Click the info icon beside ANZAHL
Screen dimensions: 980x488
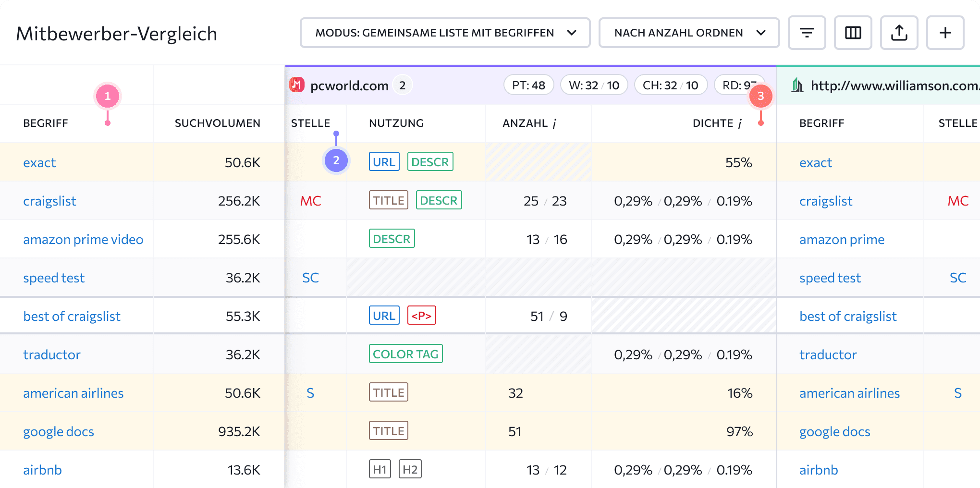[x=554, y=123]
